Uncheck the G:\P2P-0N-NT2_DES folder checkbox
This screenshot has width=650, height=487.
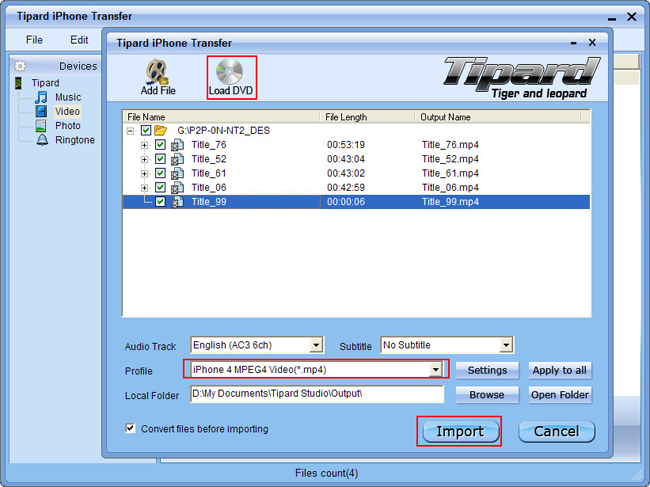pos(146,131)
